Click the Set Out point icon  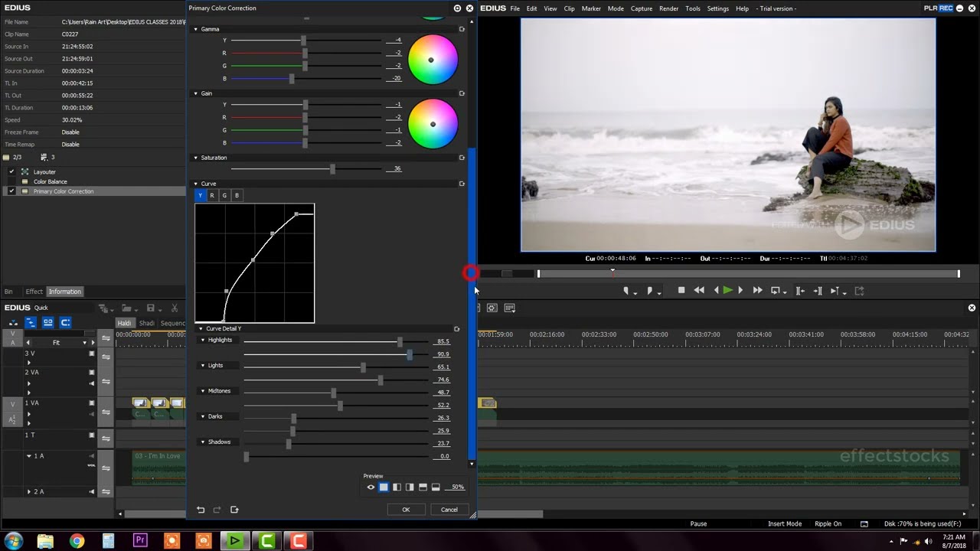(650, 291)
